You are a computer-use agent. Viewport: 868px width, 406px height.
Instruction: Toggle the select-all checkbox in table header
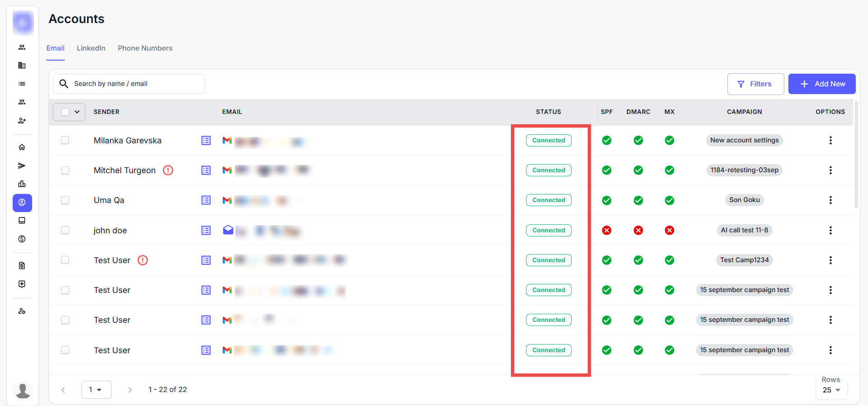[65, 112]
